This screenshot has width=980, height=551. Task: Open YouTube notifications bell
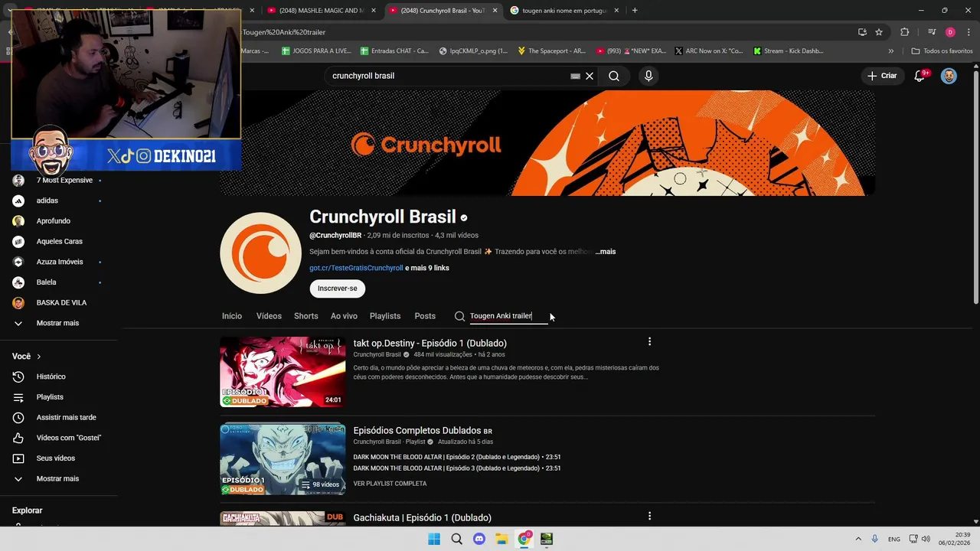920,76
